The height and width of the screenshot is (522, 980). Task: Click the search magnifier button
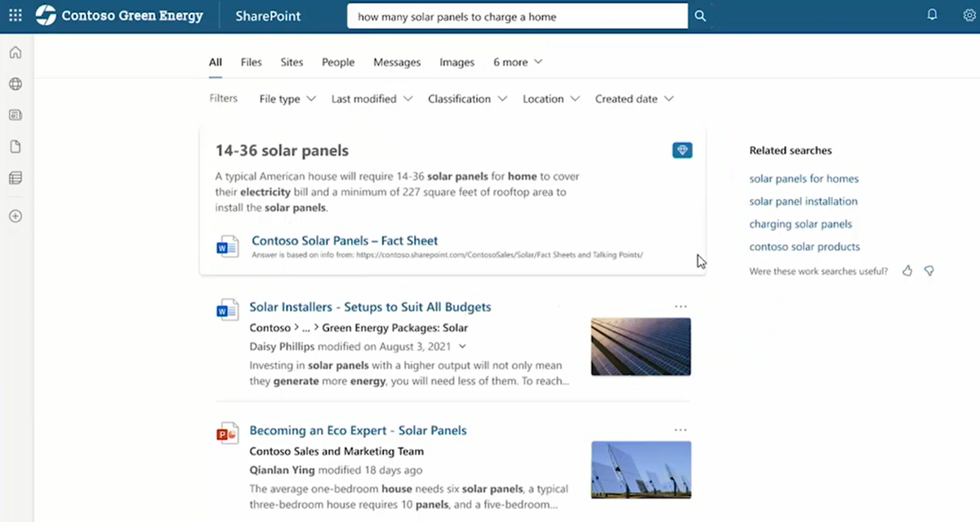(700, 16)
